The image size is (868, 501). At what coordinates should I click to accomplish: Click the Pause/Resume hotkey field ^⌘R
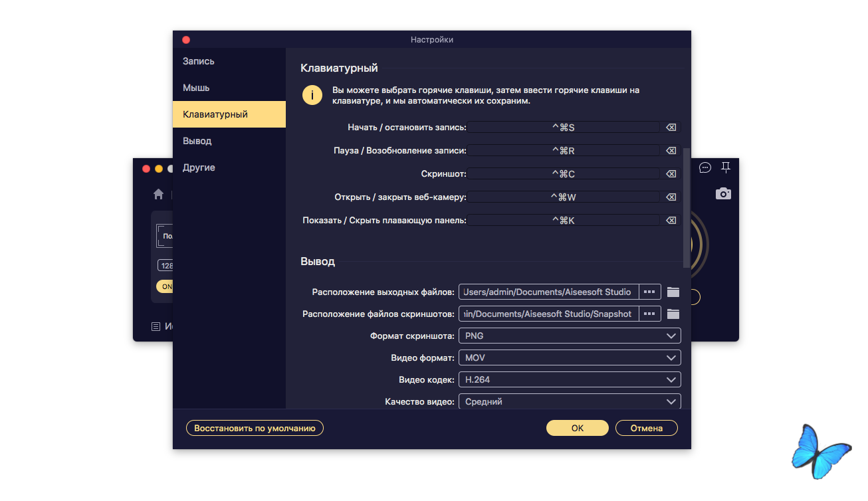click(564, 151)
